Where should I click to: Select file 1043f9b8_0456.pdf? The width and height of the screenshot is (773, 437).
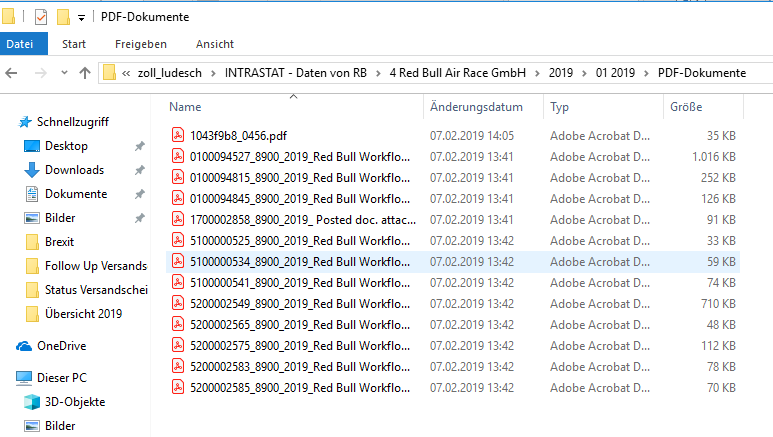[x=239, y=136]
